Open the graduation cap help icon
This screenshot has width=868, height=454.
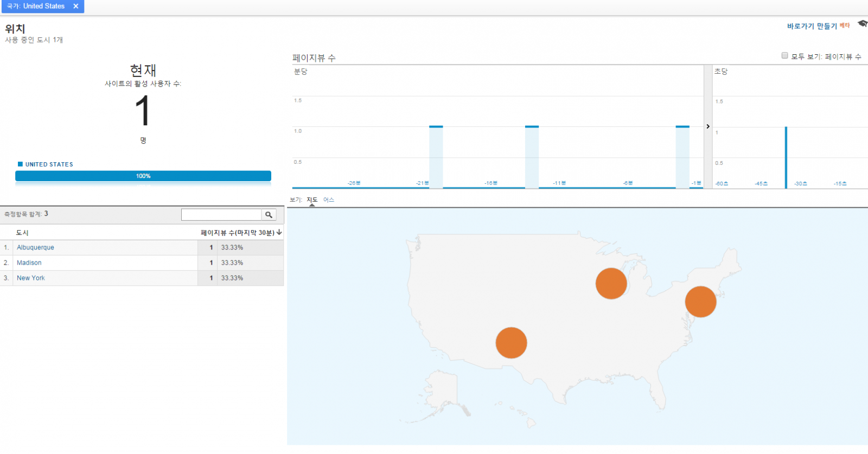coord(862,24)
